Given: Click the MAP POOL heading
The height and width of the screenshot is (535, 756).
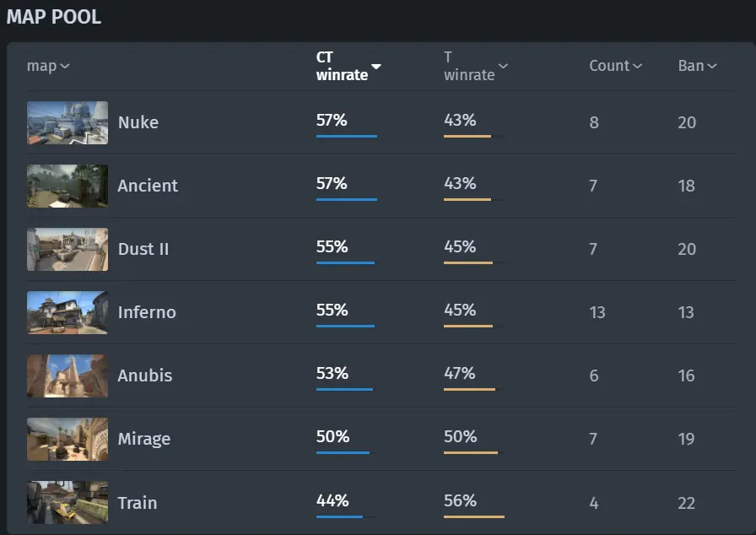Looking at the screenshot, I should coord(54,18).
